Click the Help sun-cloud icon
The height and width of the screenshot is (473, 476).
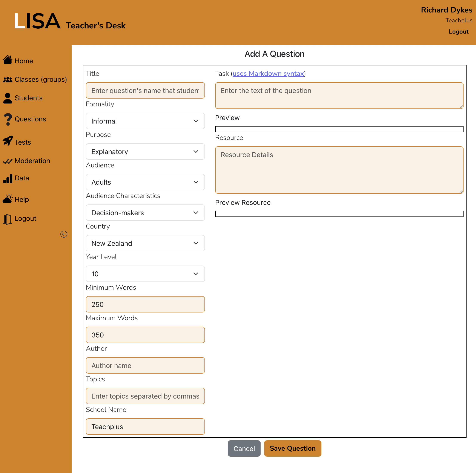[x=8, y=199]
